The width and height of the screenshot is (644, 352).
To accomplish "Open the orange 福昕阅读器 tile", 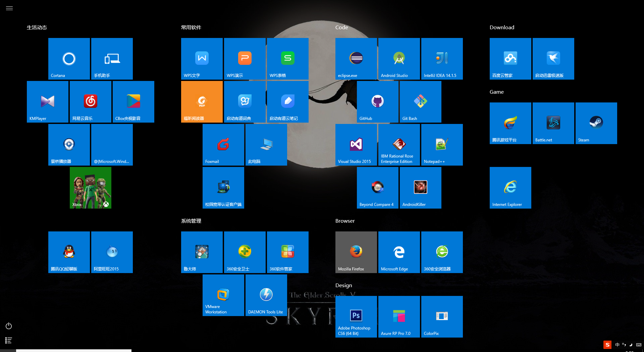I will (202, 102).
